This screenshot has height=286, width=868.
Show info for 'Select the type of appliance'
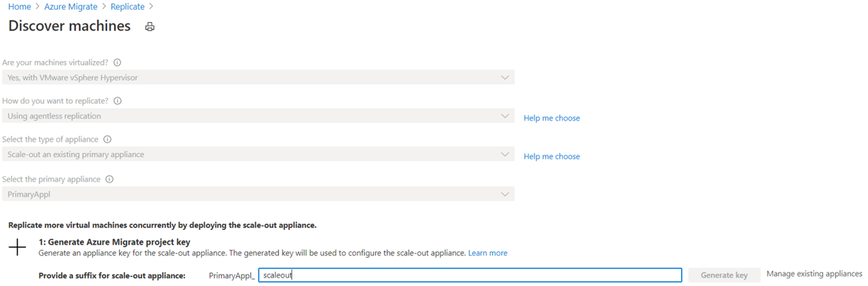click(x=107, y=140)
